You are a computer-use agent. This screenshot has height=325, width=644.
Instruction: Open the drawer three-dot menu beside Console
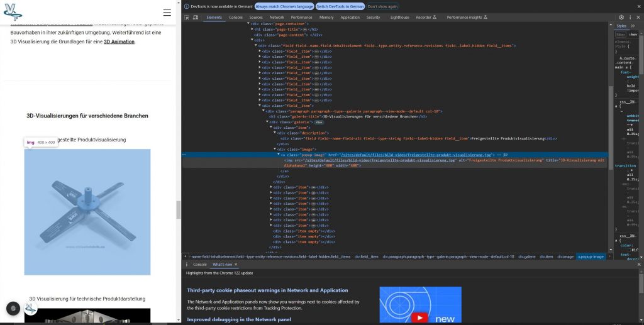pyautogui.click(x=186, y=265)
